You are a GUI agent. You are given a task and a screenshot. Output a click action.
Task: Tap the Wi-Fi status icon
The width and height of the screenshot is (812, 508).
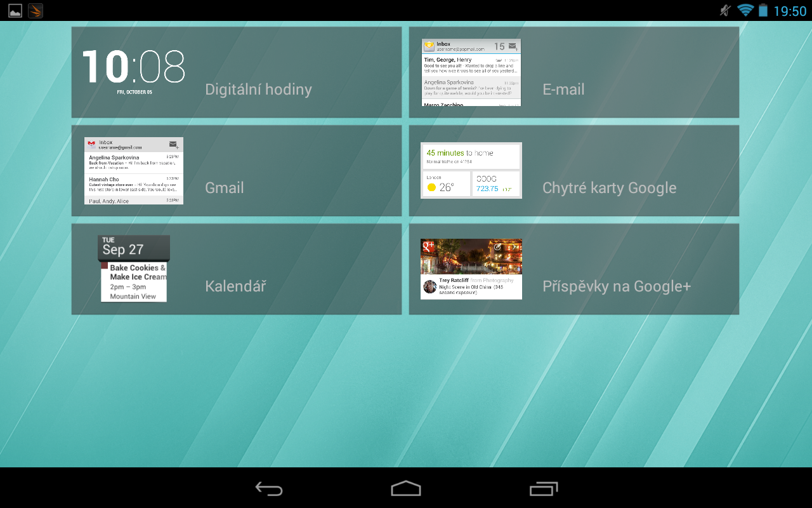(x=745, y=10)
